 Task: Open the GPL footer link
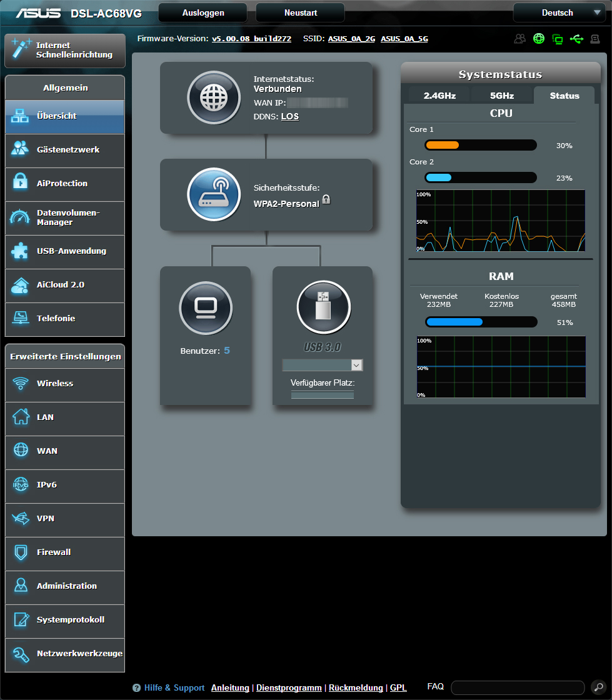coord(398,688)
